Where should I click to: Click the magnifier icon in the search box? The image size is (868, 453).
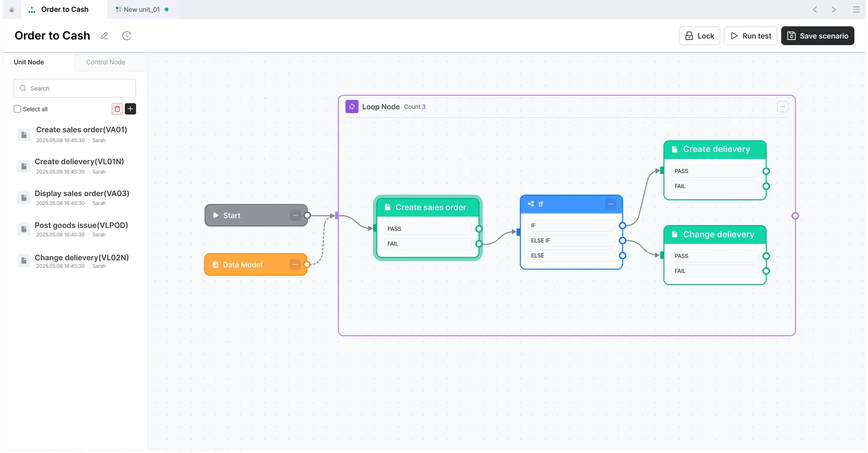coord(23,88)
